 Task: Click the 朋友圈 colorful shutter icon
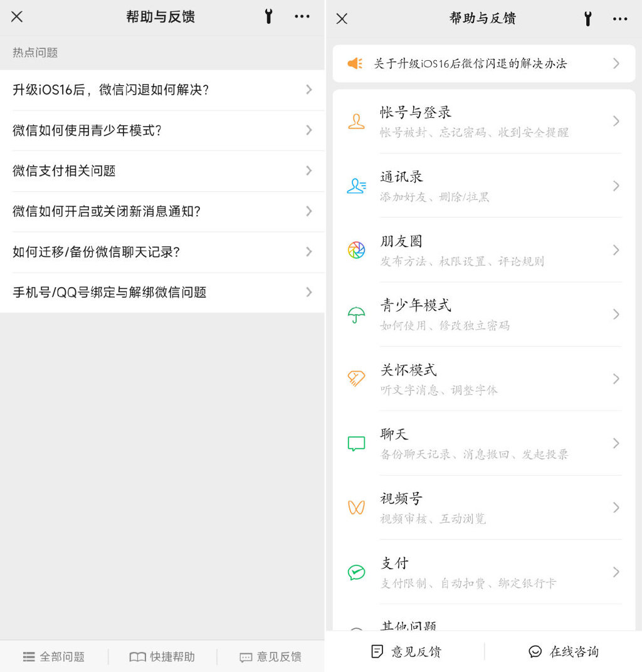[x=356, y=250]
